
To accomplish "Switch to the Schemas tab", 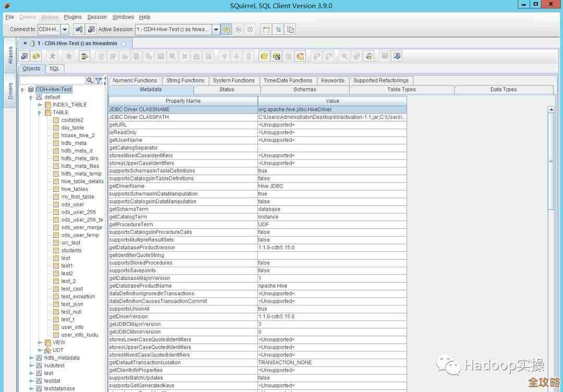I will pos(304,90).
